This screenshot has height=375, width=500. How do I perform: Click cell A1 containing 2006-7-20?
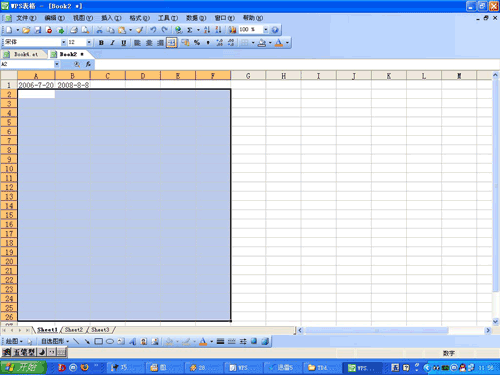click(x=36, y=85)
